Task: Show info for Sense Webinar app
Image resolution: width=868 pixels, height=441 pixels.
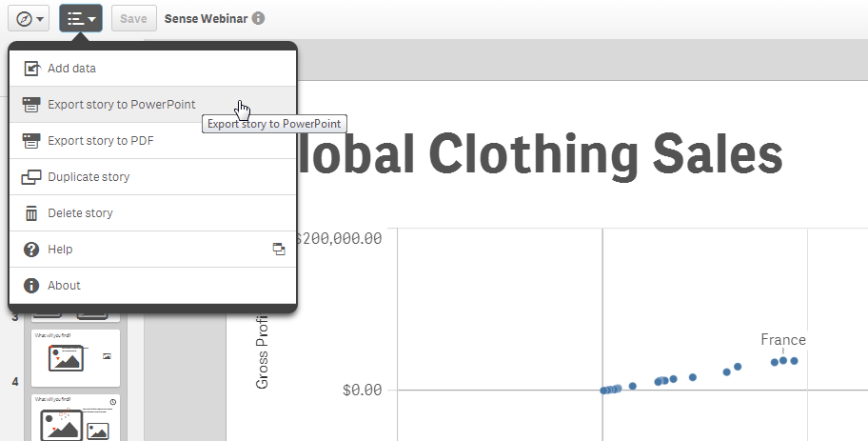Action: (259, 18)
